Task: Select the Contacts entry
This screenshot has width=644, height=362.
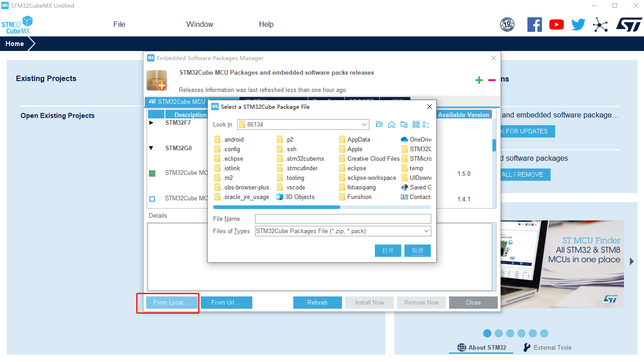Action: 416,197
